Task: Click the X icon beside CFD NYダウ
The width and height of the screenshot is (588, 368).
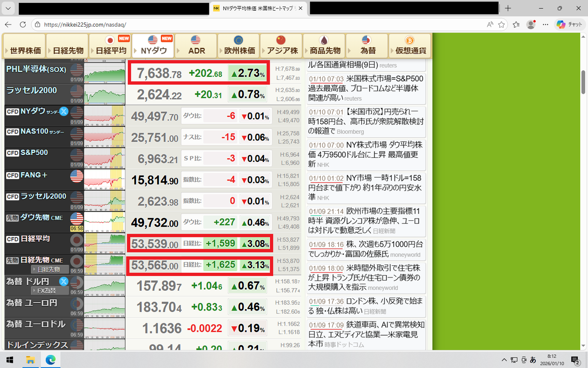Action: [64, 111]
